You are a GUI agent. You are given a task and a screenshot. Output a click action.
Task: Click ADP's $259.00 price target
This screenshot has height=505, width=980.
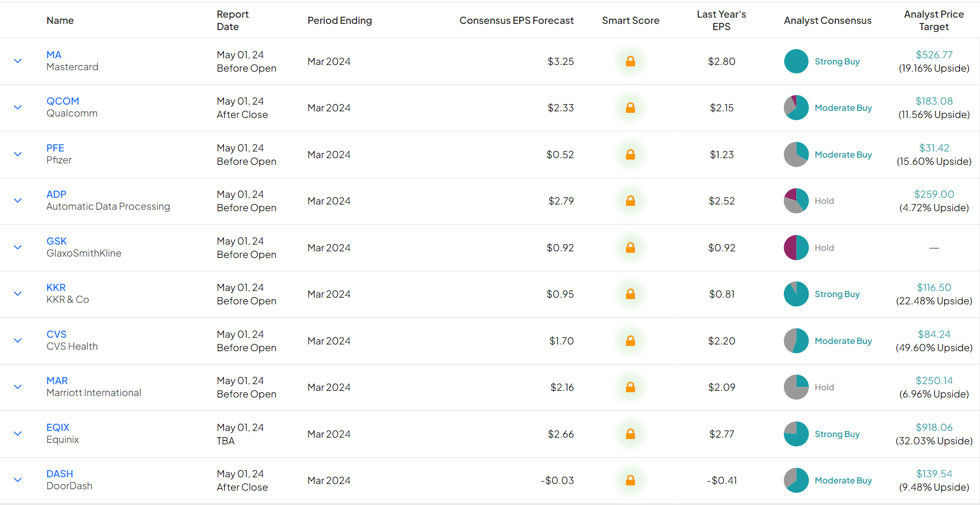[x=934, y=194]
